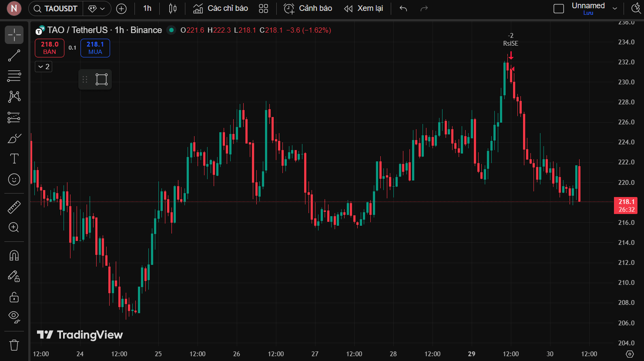Undo the last chart action

tap(403, 8)
